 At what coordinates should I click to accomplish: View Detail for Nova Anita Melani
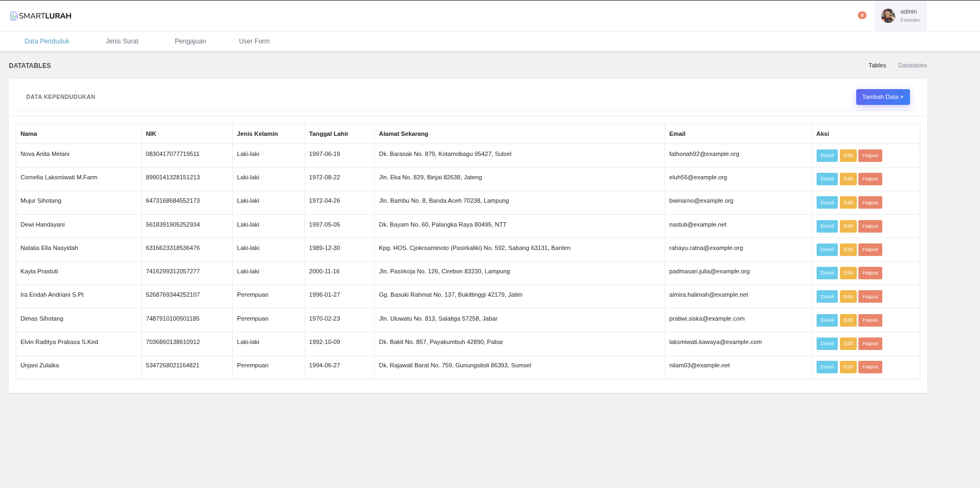(826, 155)
